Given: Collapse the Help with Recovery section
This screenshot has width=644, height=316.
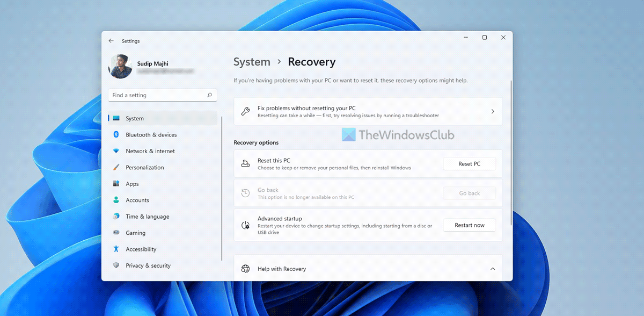Looking at the screenshot, I should 493,269.
